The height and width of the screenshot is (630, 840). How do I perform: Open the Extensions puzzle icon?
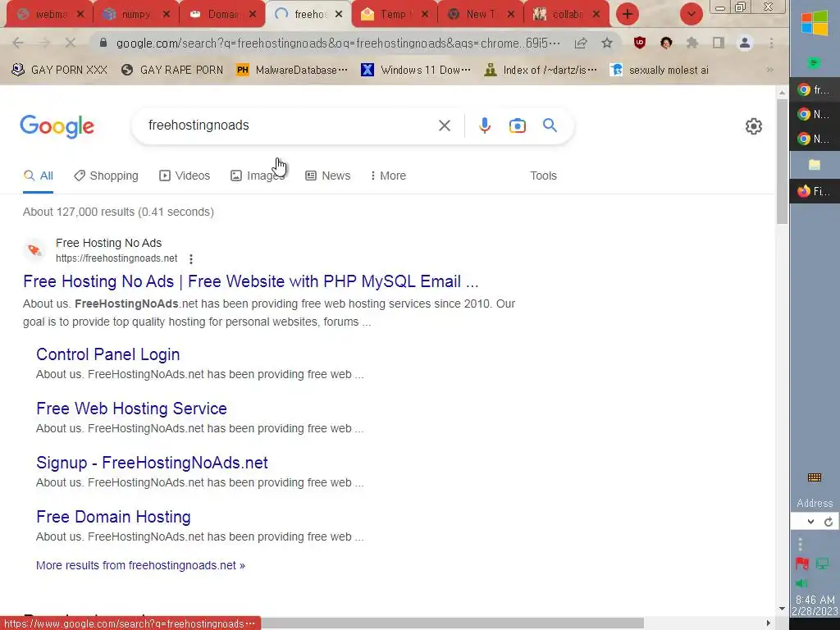click(692, 43)
